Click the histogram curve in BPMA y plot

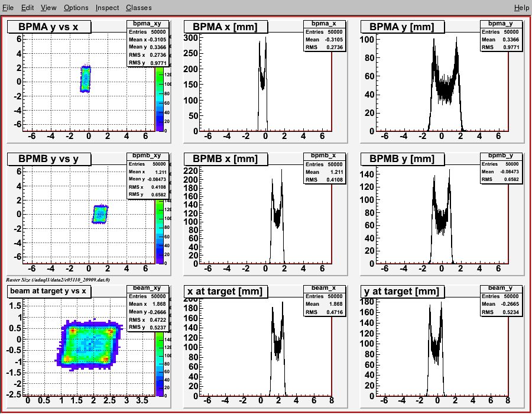[x=446, y=85]
